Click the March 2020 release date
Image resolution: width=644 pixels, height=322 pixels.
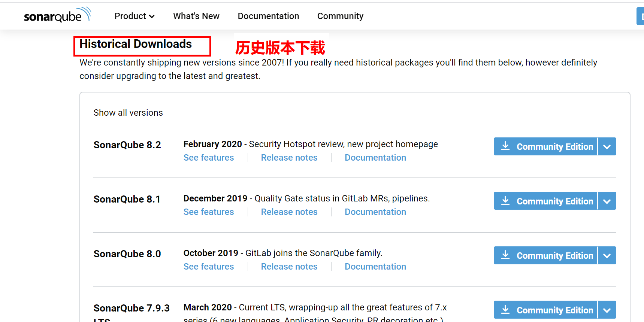208,307
